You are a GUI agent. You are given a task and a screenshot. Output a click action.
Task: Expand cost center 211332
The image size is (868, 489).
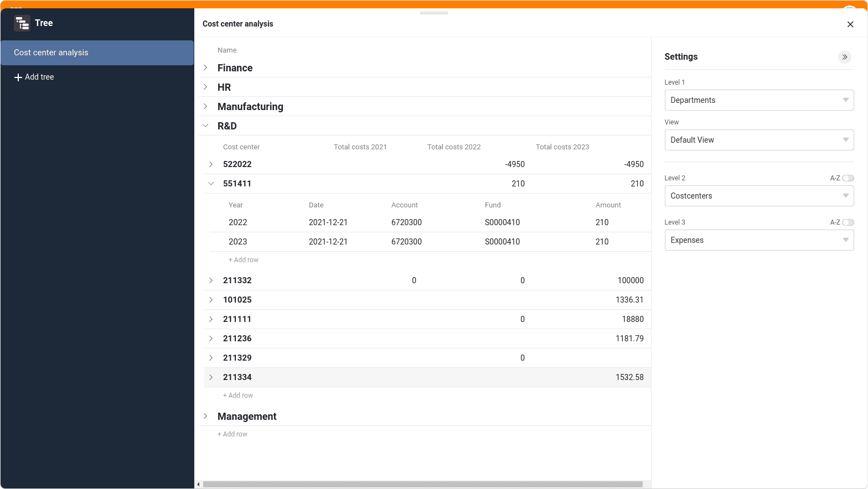coord(211,280)
